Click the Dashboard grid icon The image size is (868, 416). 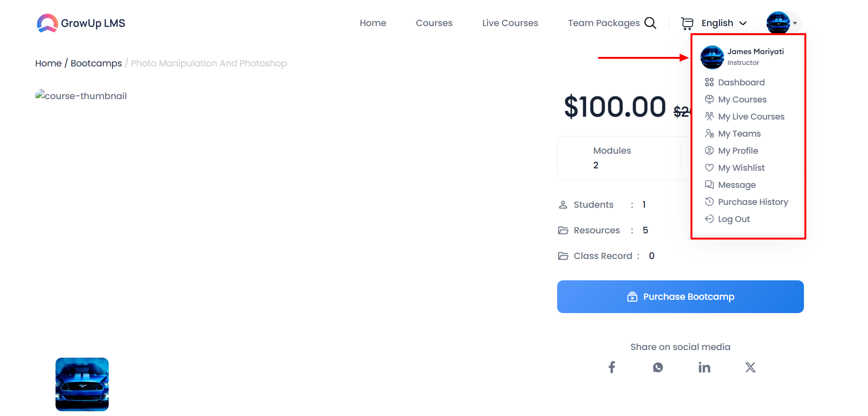[709, 82]
